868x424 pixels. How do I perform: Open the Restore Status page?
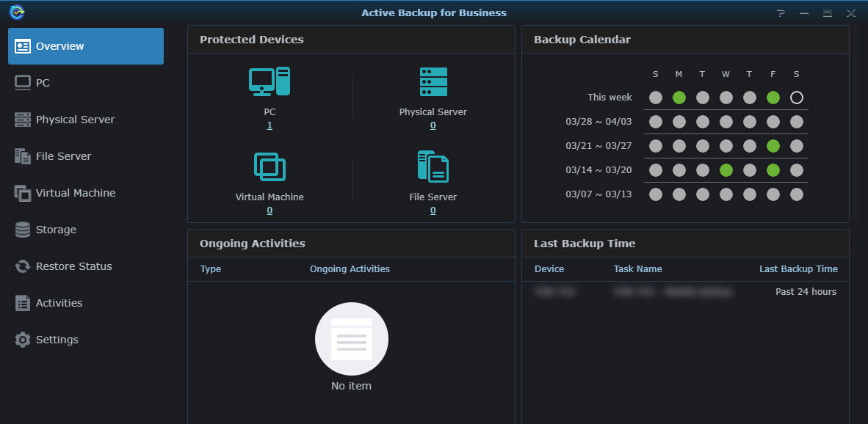tap(73, 266)
